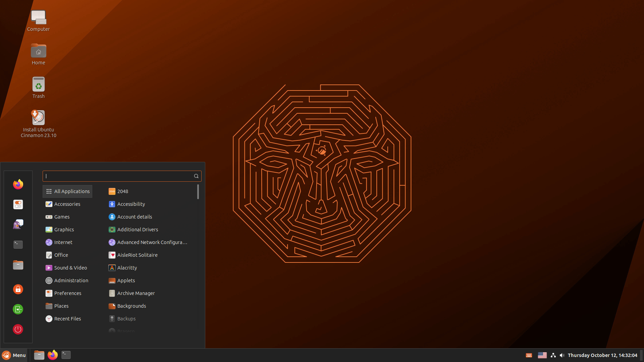Open System Settings from the favorites sidebar
Viewport: 644px width, 362px height.
coord(18,204)
